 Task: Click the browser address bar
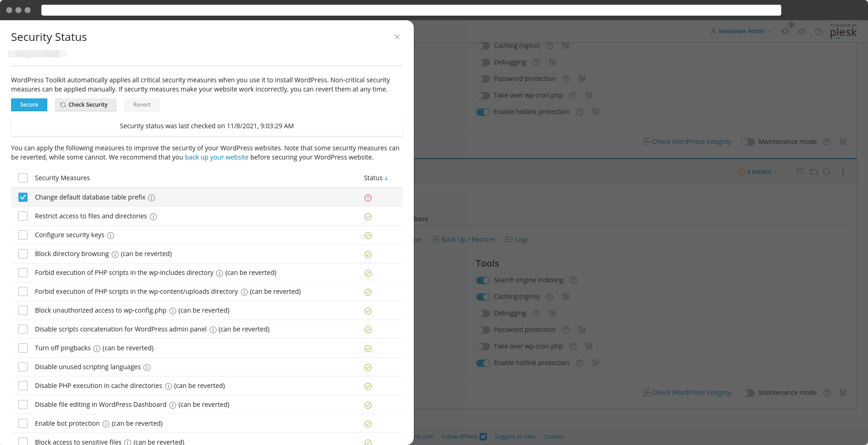click(x=411, y=10)
